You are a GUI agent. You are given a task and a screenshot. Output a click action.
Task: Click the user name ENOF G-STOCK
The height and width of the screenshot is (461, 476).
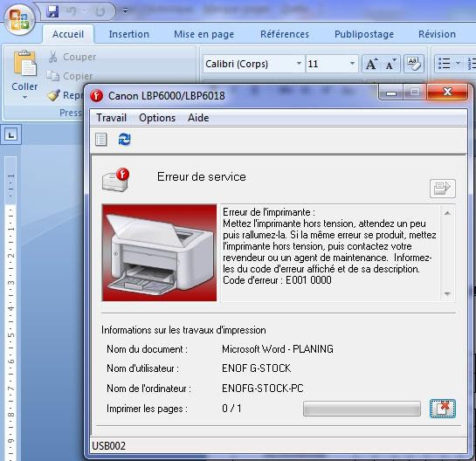click(257, 368)
